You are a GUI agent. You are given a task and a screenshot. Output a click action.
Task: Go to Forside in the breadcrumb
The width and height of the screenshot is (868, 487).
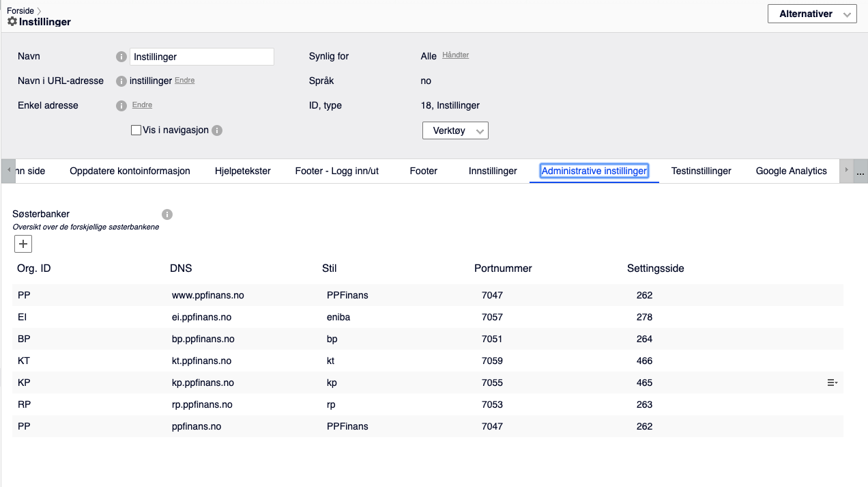click(x=20, y=11)
